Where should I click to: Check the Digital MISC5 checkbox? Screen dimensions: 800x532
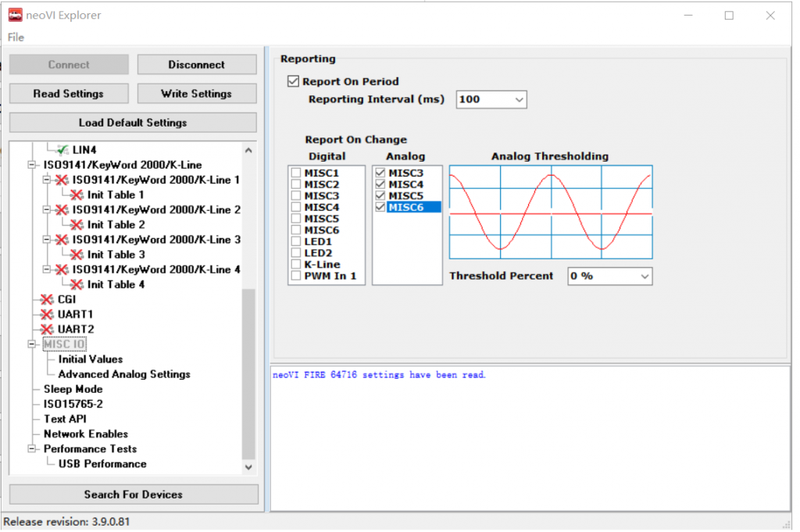(296, 219)
